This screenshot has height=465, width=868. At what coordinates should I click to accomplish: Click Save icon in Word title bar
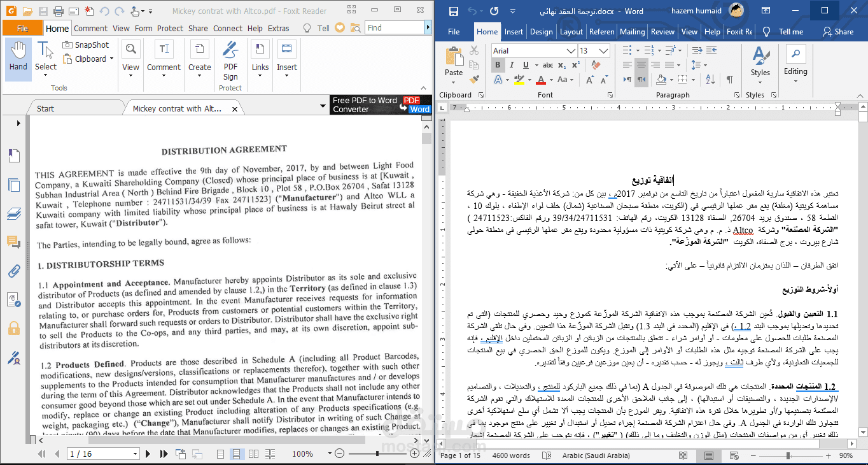(454, 11)
